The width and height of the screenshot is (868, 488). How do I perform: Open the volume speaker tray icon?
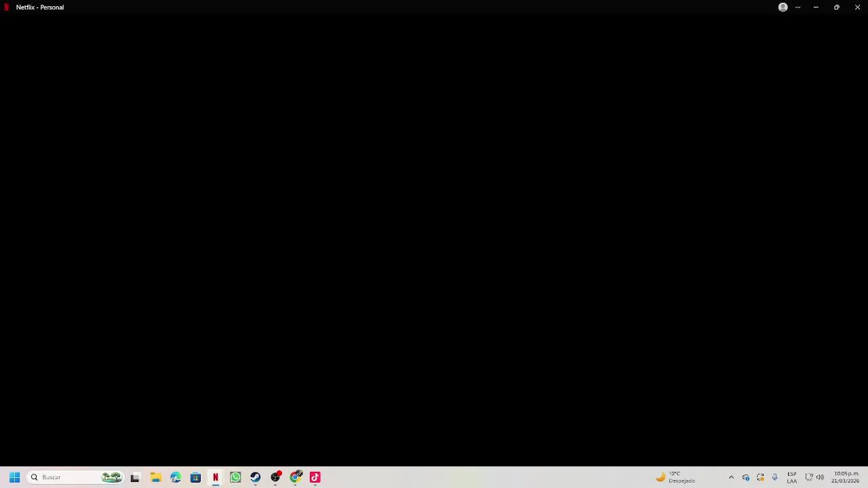tap(820, 477)
